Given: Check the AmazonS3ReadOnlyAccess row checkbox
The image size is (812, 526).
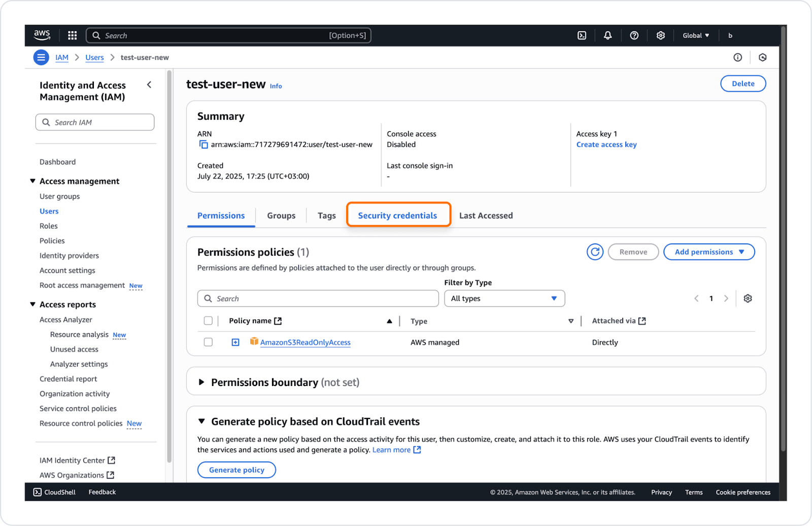Looking at the screenshot, I should (208, 342).
